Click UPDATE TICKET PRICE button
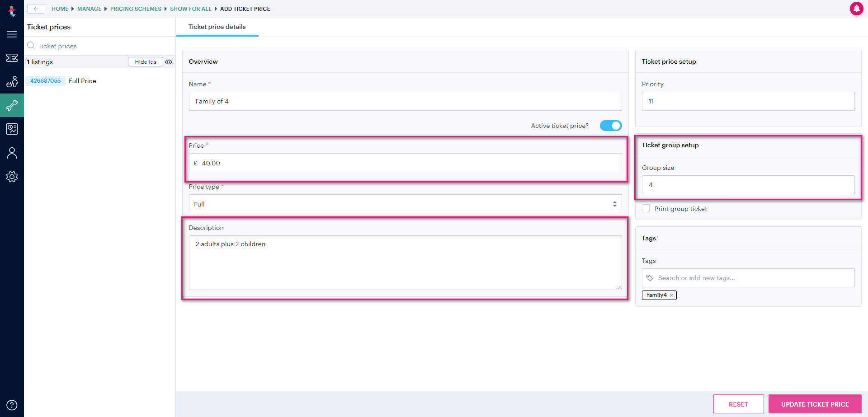 pos(815,404)
